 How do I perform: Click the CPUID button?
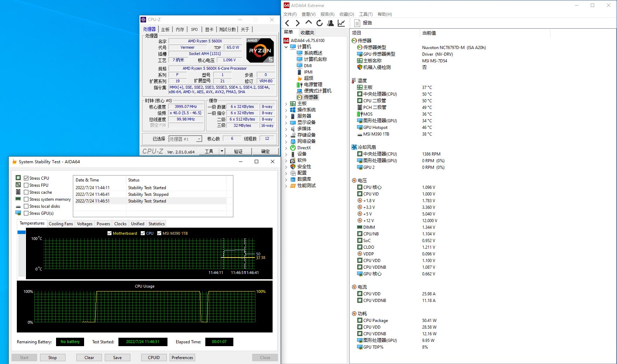click(154, 358)
